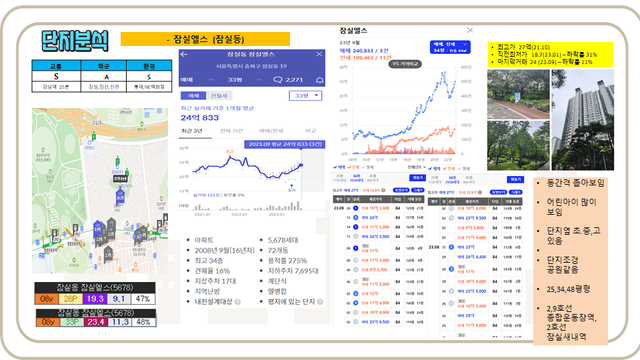The height and width of the screenshot is (360, 640).
Task: Click the red 최고 marker on price chart
Action: pos(229,153)
